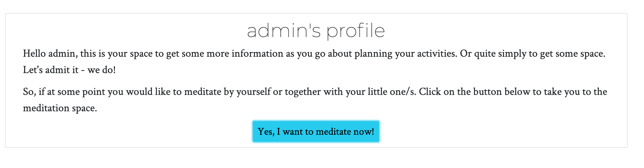Screen dimensions: 644x168
Task: Select the "Let's admit it - we do!" line
Action: [x=69, y=70]
